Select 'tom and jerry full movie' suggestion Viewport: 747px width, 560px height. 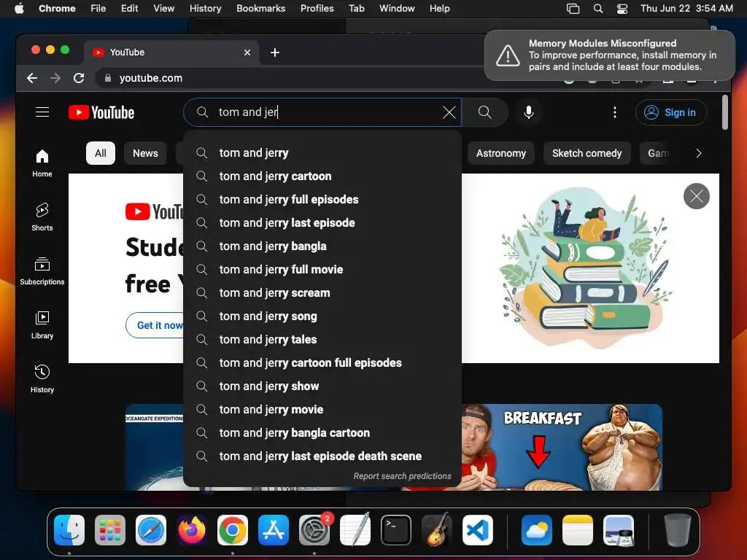point(322,270)
